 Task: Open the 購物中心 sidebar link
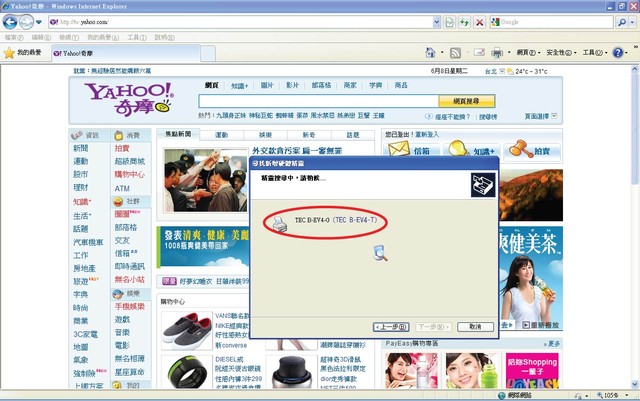point(129,174)
